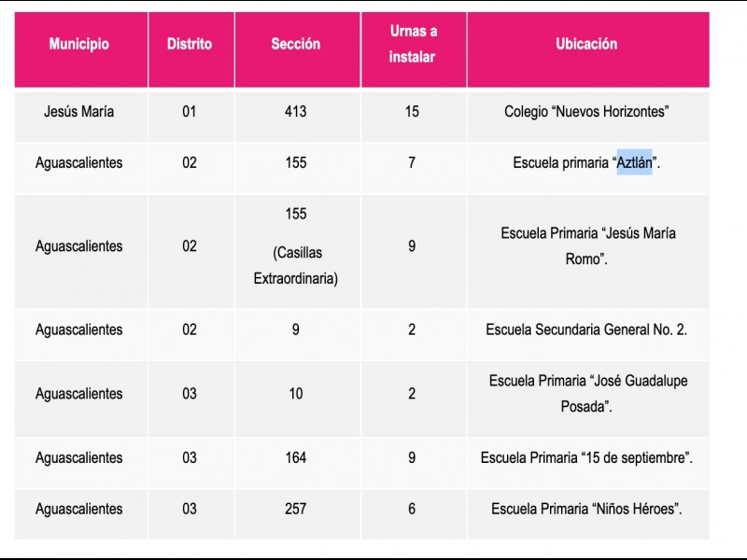Click section number 413

click(296, 112)
